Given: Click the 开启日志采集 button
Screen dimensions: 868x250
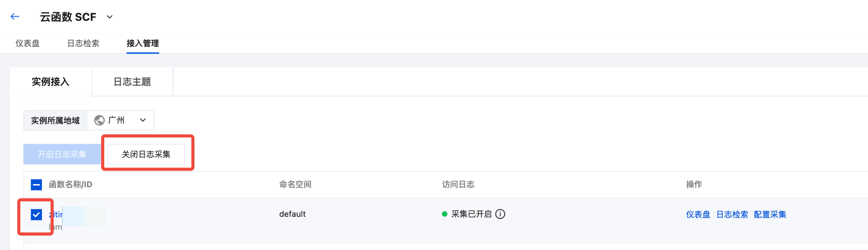Looking at the screenshot, I should (62, 154).
